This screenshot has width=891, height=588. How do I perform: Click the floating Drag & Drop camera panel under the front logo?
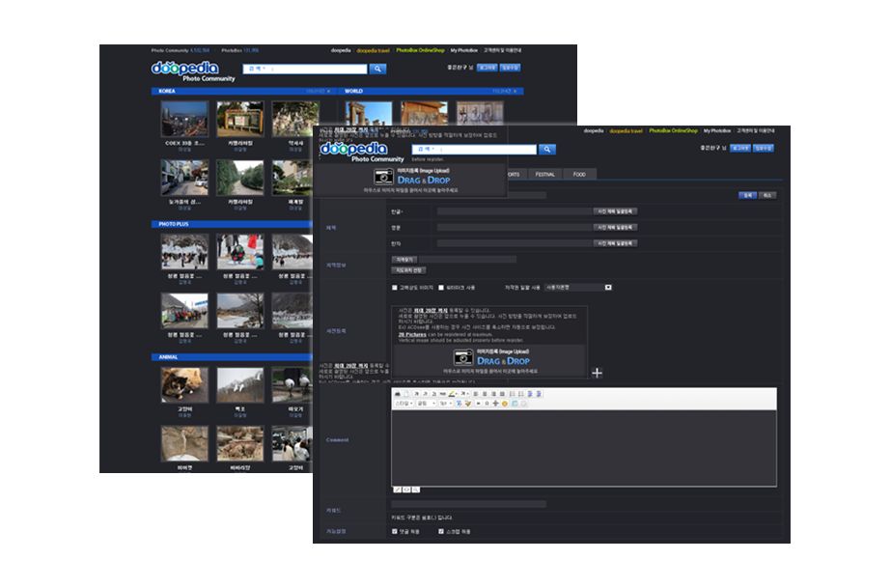click(x=409, y=181)
